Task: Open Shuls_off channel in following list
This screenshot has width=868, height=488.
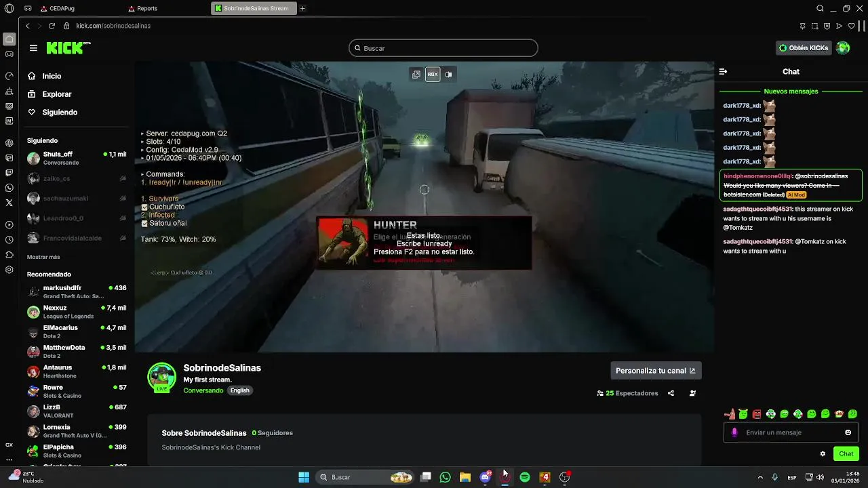Action: pos(77,158)
